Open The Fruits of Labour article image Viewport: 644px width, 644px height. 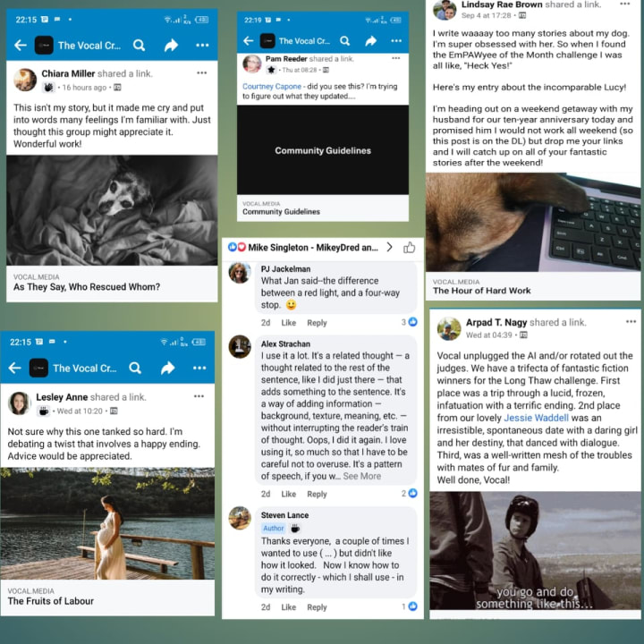(x=107, y=523)
